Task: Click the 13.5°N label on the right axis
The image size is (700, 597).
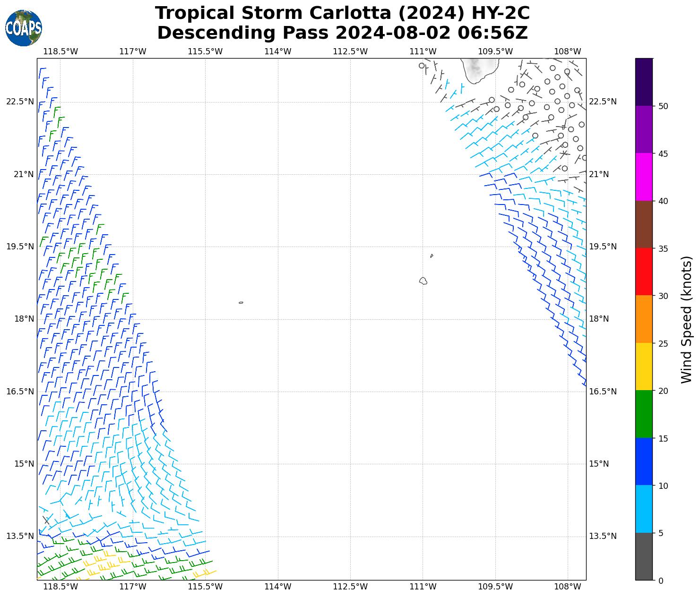Action: tap(603, 536)
